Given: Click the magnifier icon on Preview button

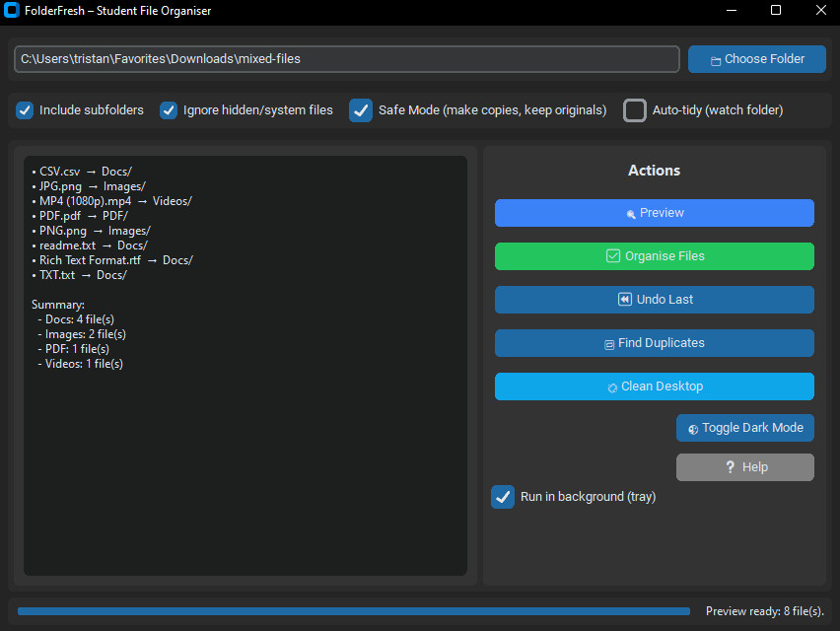Looking at the screenshot, I should (631, 214).
